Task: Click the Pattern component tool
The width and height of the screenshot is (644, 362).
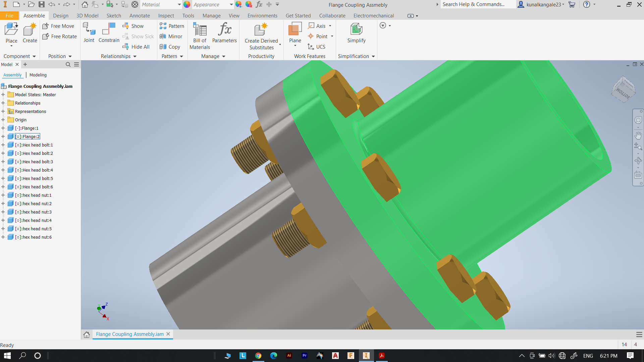Action: point(172,26)
